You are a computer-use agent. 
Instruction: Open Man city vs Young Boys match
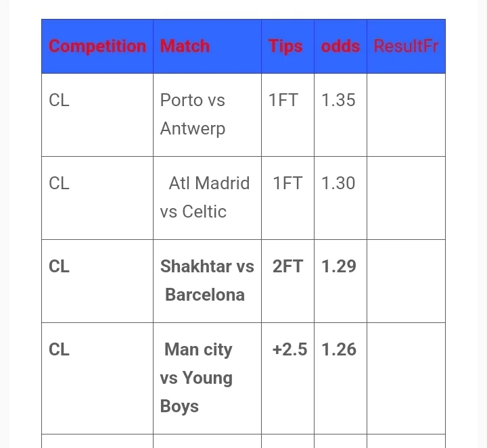pyautogui.click(x=197, y=378)
